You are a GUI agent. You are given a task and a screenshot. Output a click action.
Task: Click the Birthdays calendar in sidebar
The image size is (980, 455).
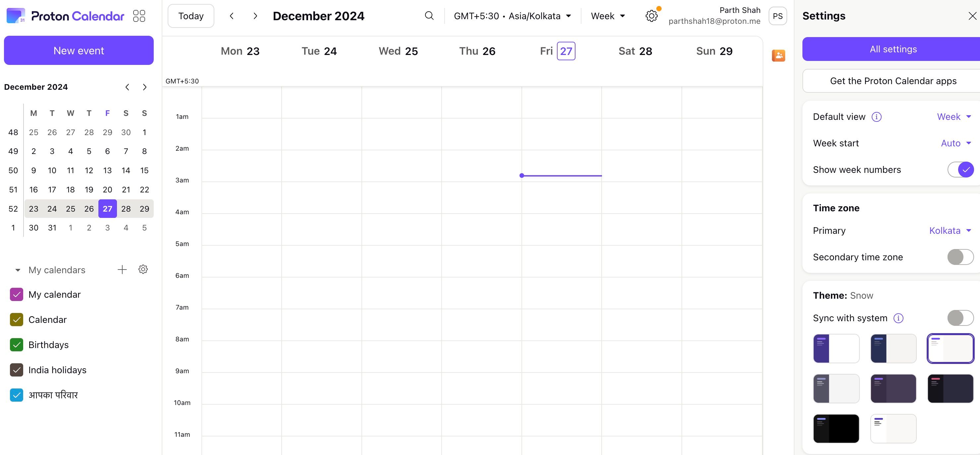coord(49,344)
